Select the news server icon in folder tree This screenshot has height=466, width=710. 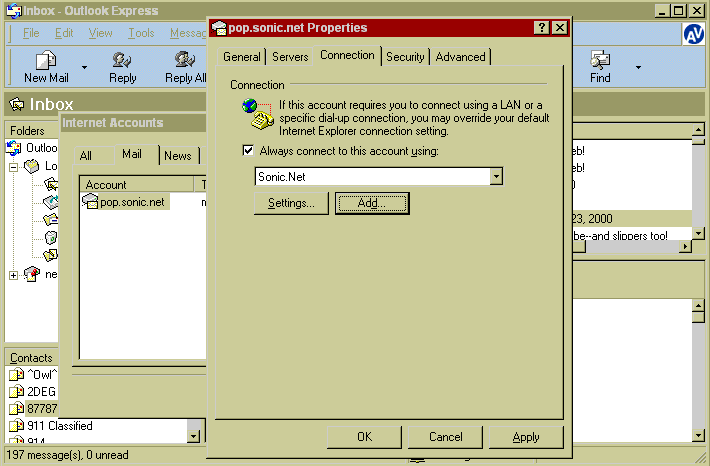tap(32, 274)
